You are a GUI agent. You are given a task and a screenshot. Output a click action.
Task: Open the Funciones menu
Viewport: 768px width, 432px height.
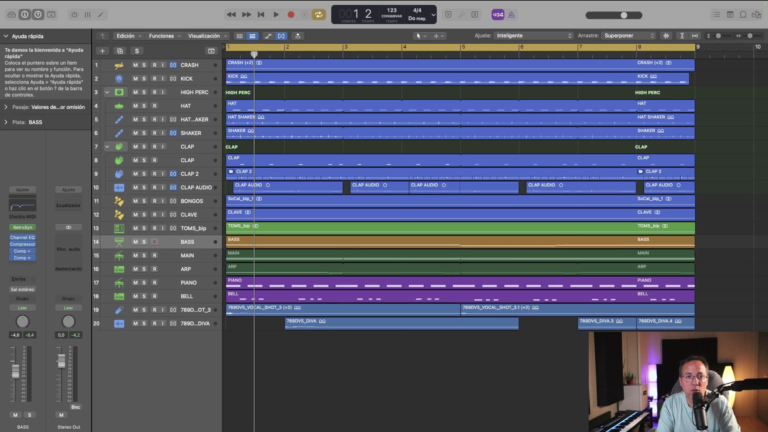coord(165,36)
